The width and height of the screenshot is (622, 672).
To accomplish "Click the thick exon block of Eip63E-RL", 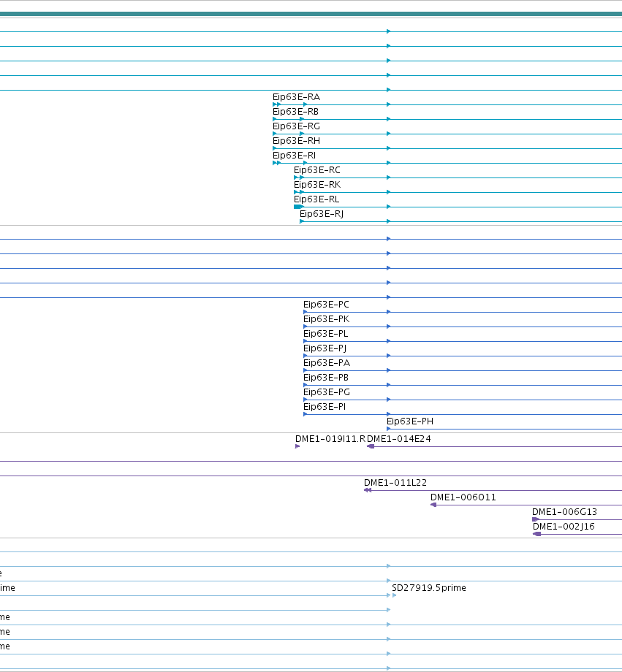I will point(298,207).
